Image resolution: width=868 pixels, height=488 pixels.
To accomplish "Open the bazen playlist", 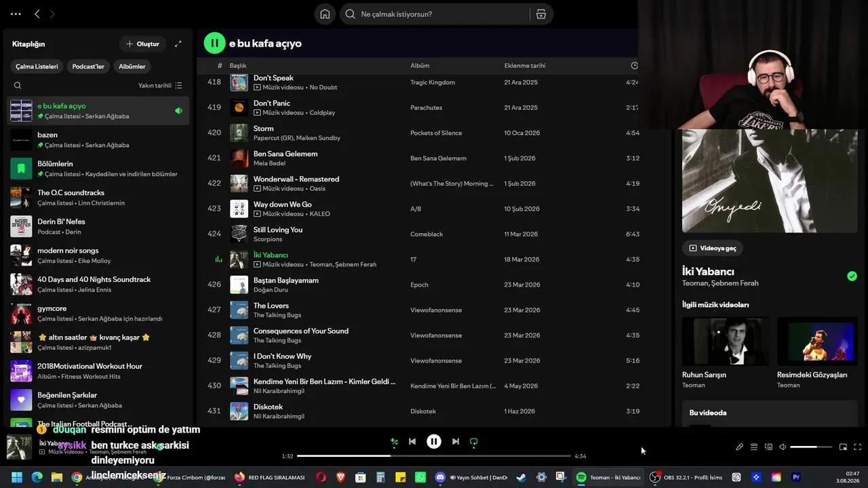I will (98, 140).
